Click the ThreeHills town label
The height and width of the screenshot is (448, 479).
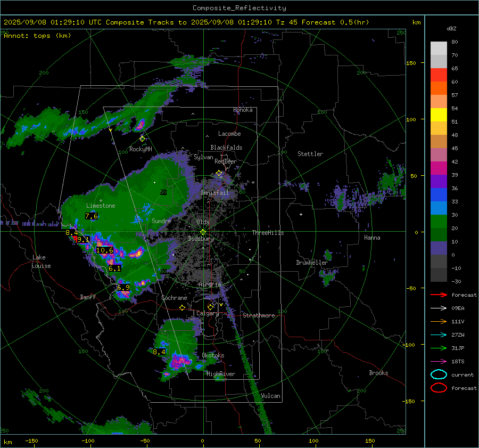(x=268, y=233)
